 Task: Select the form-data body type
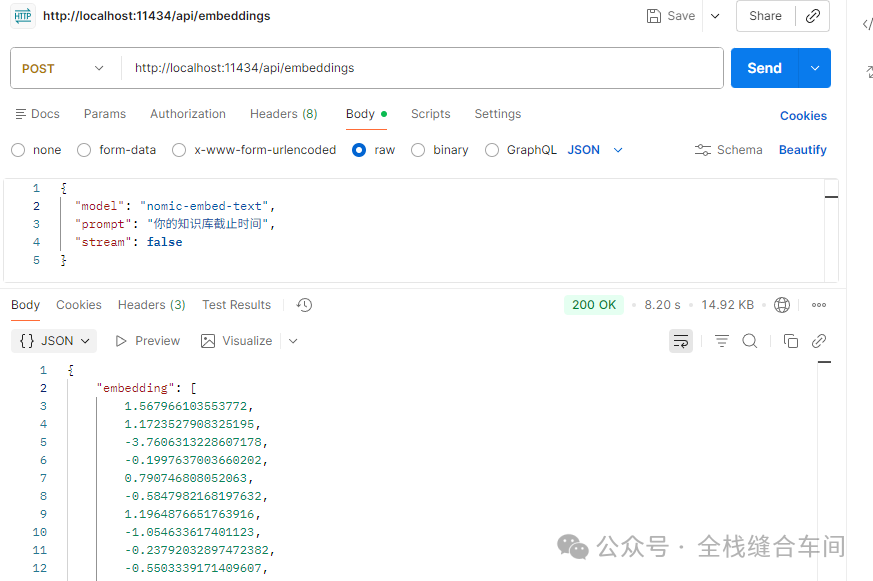[x=84, y=150]
